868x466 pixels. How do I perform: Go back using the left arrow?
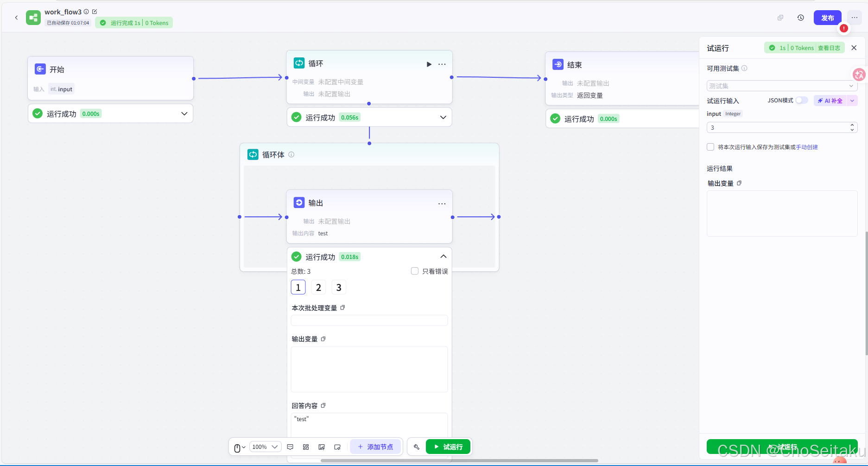(x=16, y=18)
